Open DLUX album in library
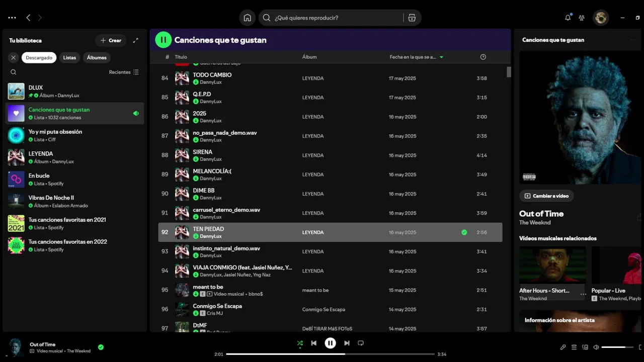 pos(74,91)
